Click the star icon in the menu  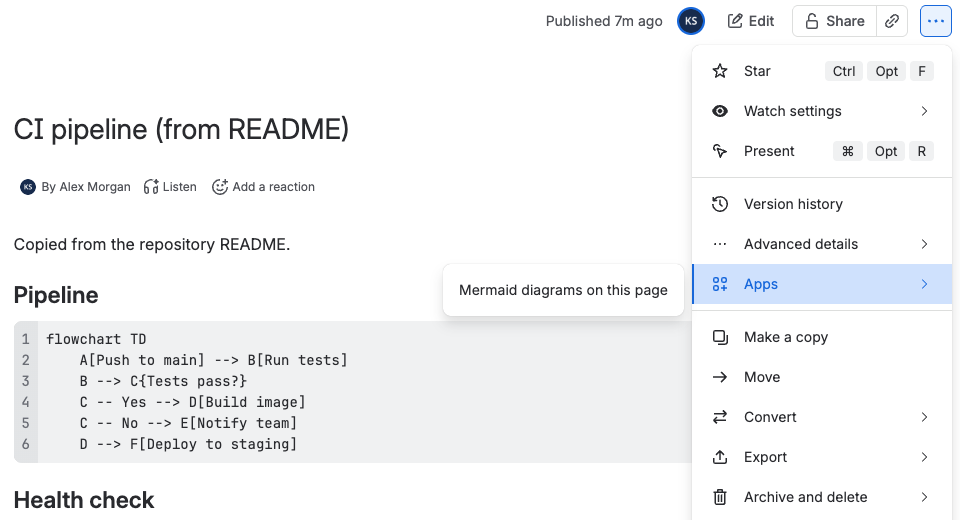click(x=720, y=71)
